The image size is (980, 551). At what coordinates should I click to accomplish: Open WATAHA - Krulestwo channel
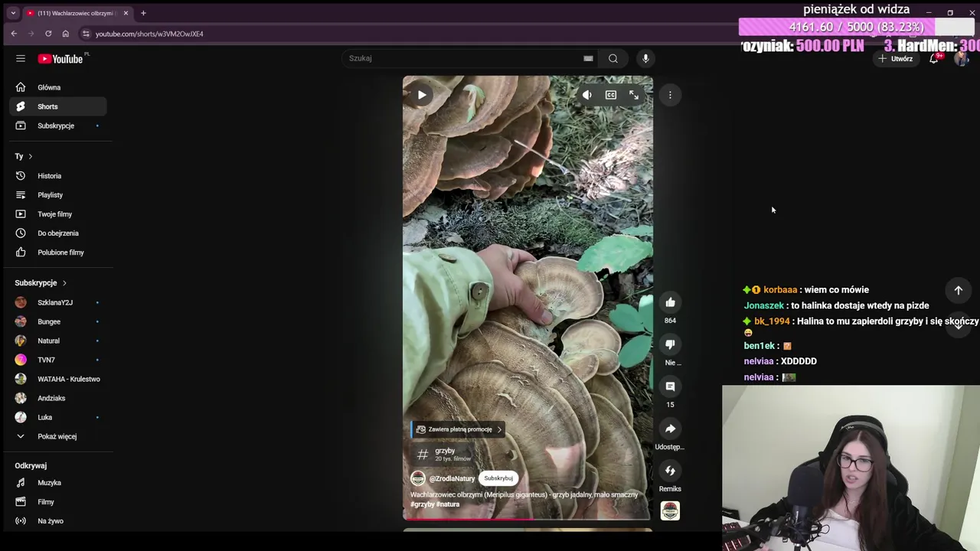[x=58, y=379]
